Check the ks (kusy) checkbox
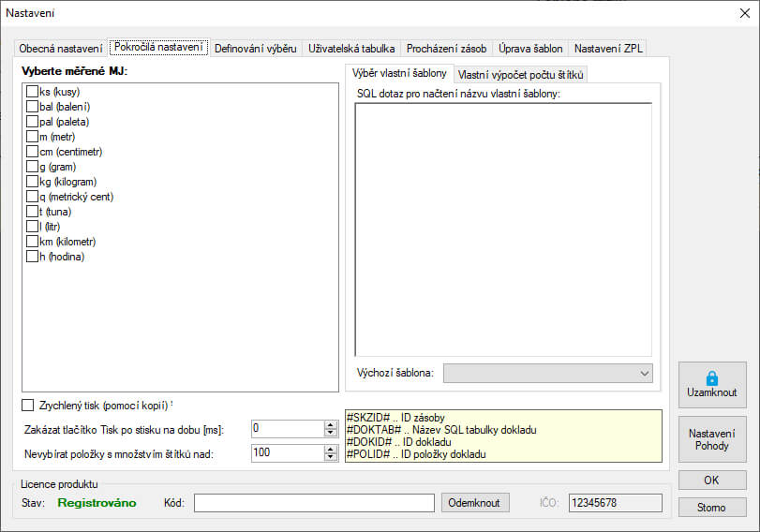Image resolution: width=760 pixels, height=532 pixels. (33, 92)
